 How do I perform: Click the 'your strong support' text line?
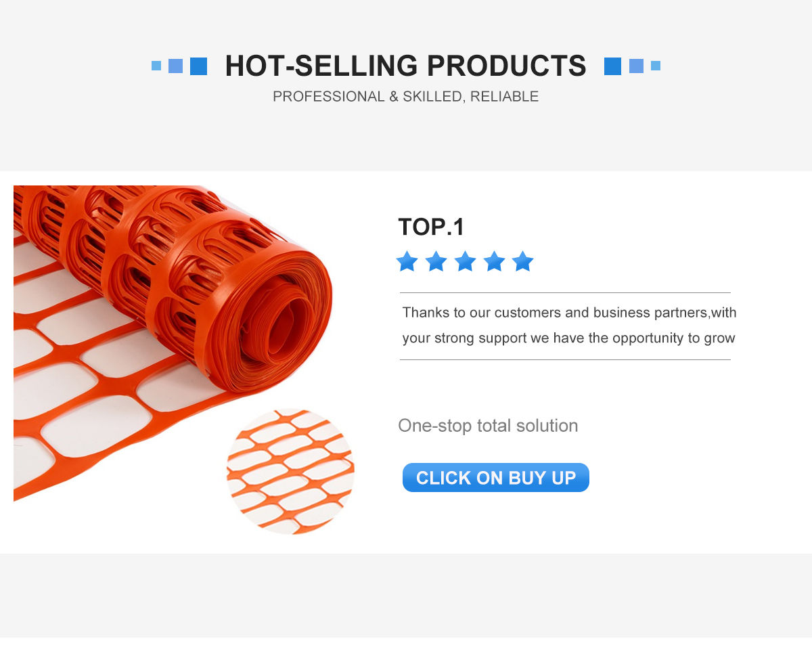(568, 338)
